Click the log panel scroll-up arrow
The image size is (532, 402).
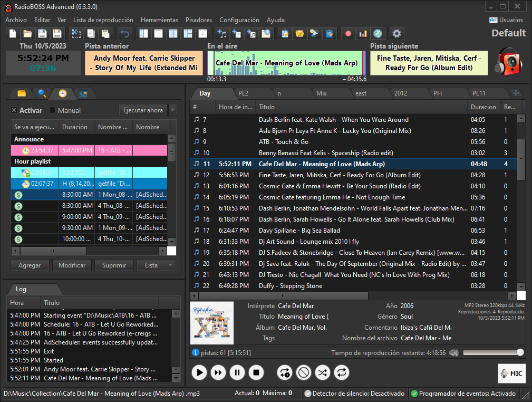pos(176,313)
